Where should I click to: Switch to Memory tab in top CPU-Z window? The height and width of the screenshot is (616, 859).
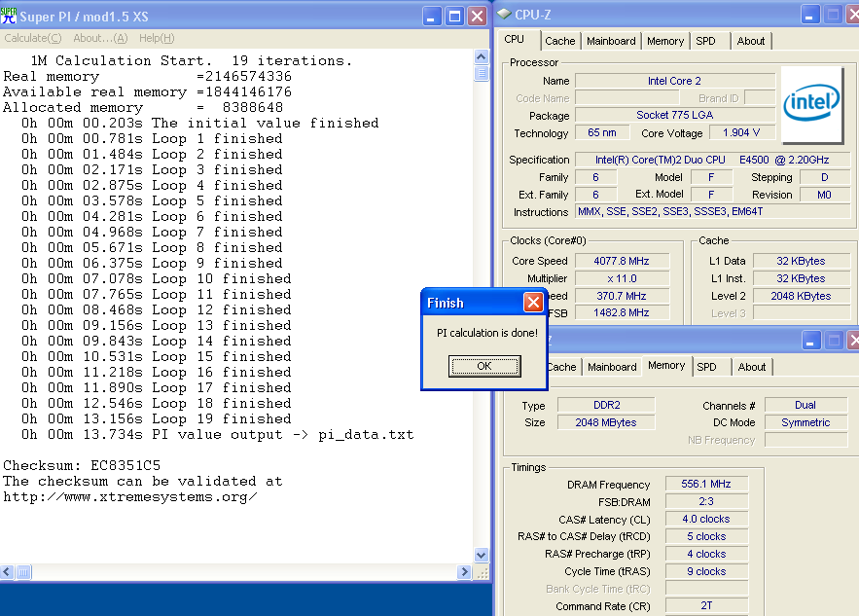(x=665, y=41)
